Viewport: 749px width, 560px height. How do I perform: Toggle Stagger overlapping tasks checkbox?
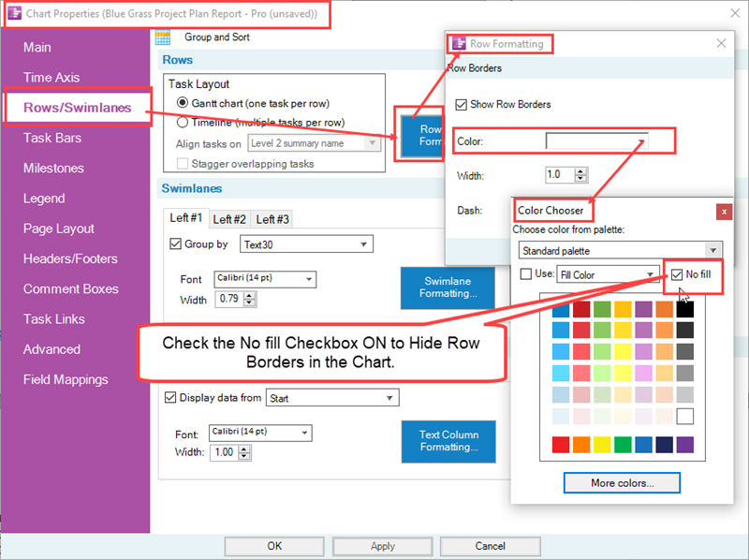click(x=182, y=164)
